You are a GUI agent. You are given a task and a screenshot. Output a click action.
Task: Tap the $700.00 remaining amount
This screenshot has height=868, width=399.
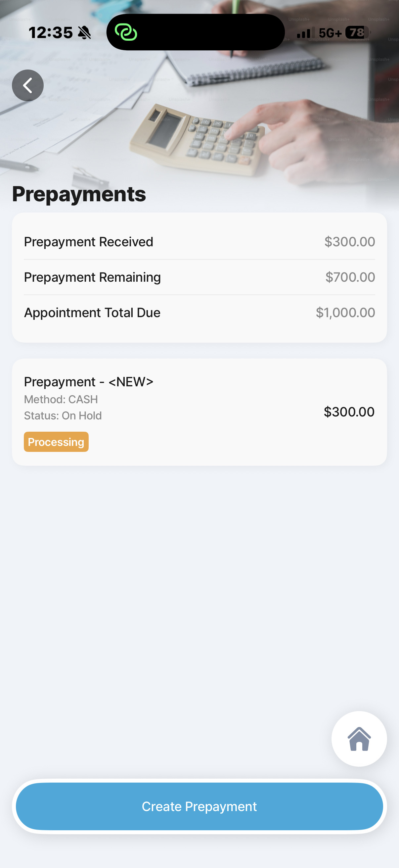tap(350, 277)
